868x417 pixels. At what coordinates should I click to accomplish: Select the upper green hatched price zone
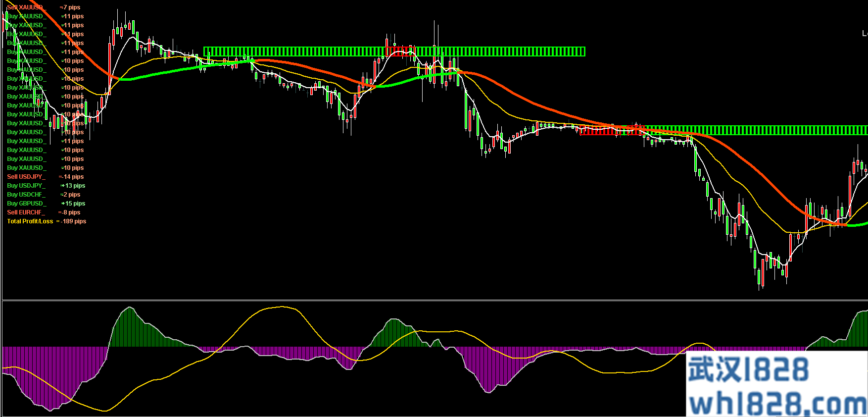tap(394, 52)
